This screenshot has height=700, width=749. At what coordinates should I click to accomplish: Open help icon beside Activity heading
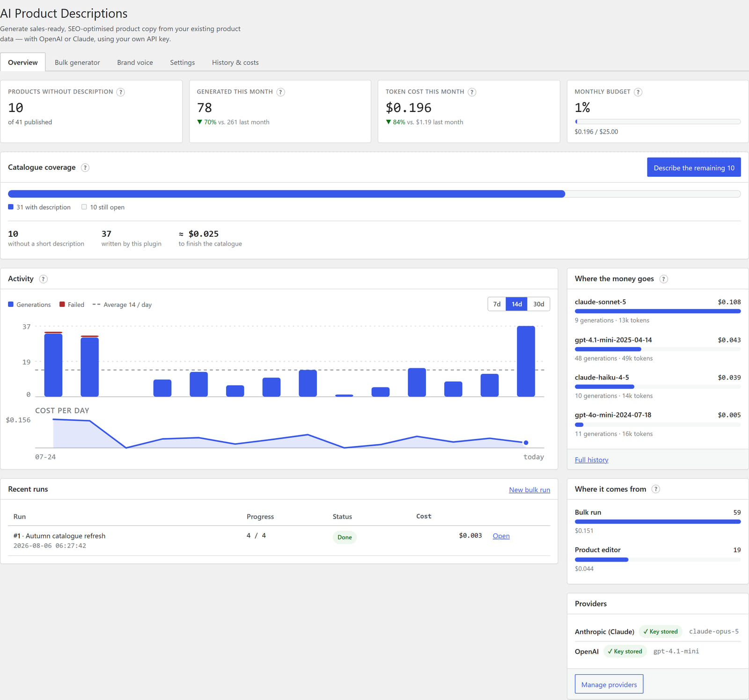click(44, 279)
